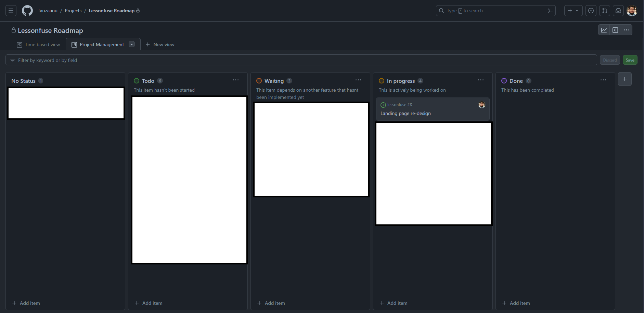This screenshot has width=644, height=313.
Task: Click the GitHub logo icon
Action: click(27, 11)
